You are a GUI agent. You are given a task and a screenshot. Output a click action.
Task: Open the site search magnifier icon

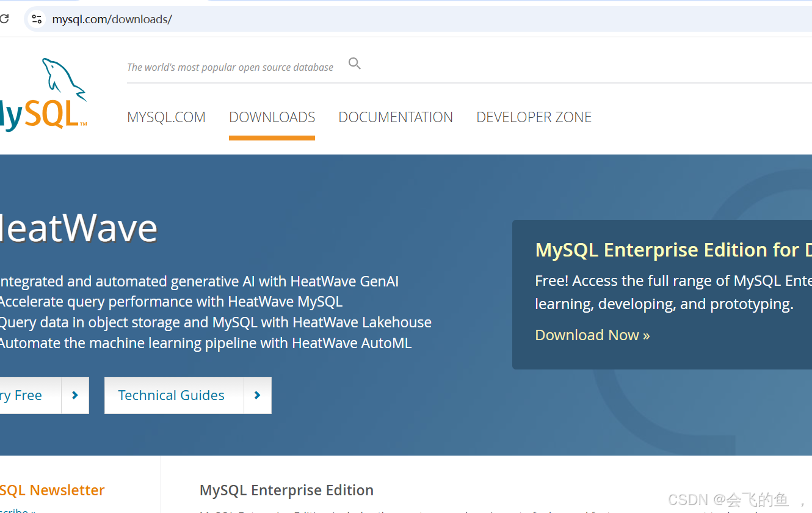(354, 63)
